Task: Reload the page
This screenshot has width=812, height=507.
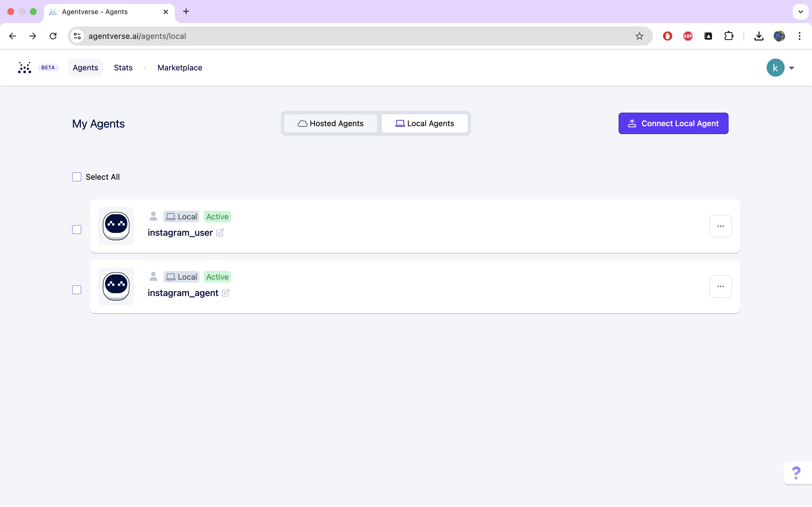Action: pos(53,36)
